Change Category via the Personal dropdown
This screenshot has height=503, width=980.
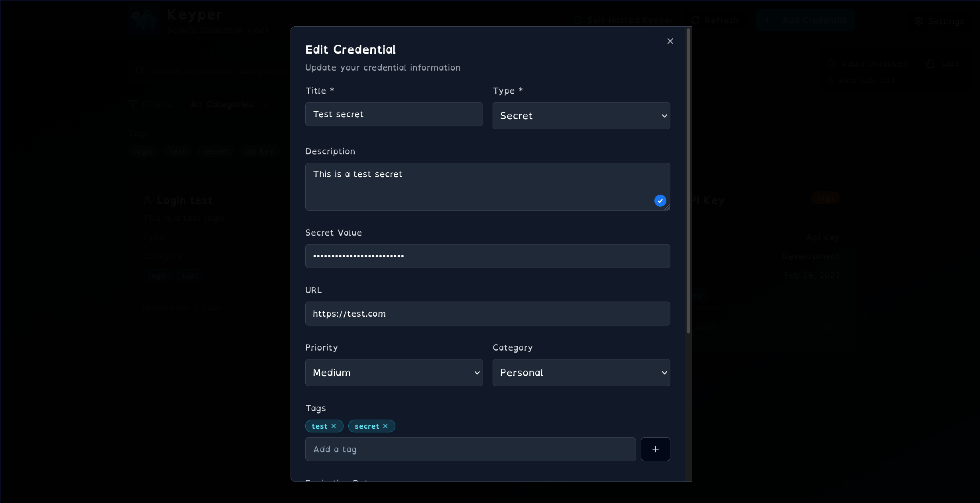581,372
